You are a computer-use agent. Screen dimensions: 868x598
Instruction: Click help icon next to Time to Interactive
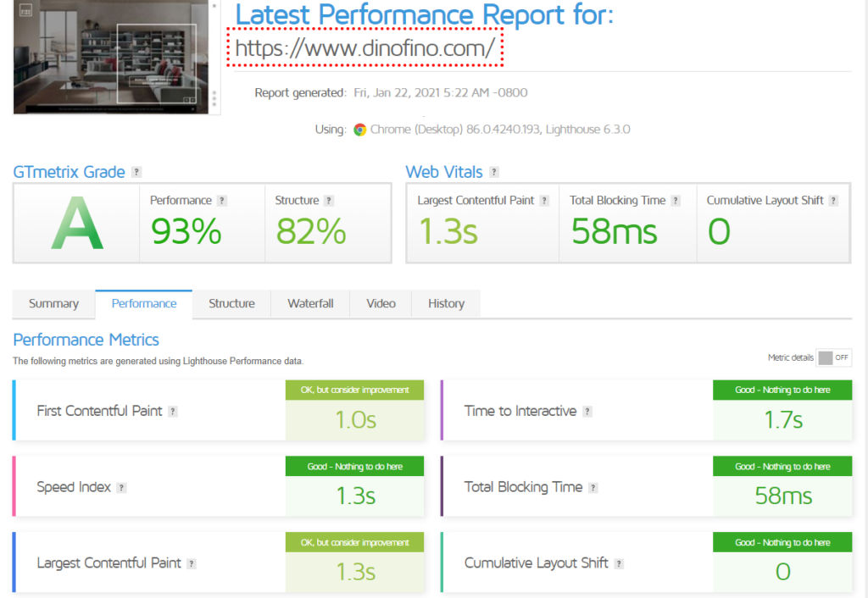click(x=587, y=411)
